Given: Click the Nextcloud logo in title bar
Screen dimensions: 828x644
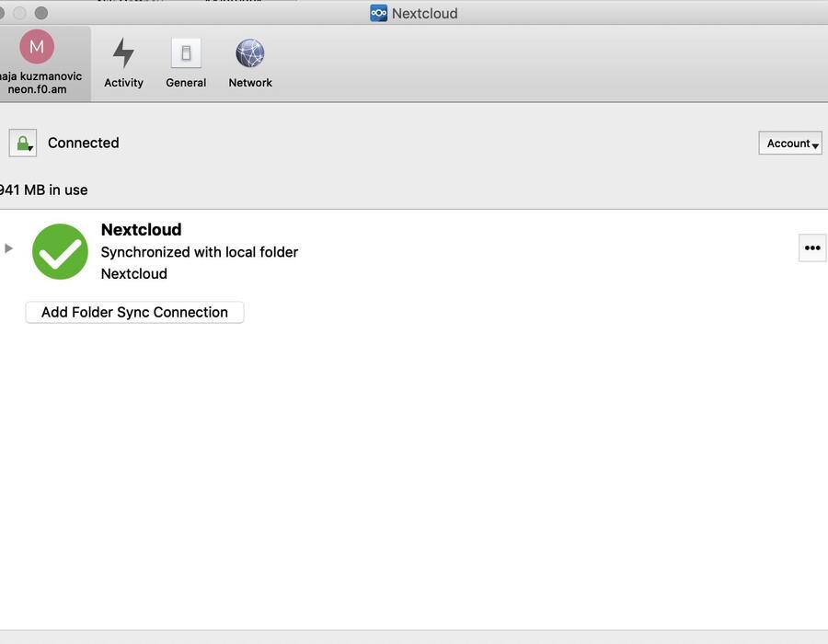Looking at the screenshot, I should coord(378,13).
